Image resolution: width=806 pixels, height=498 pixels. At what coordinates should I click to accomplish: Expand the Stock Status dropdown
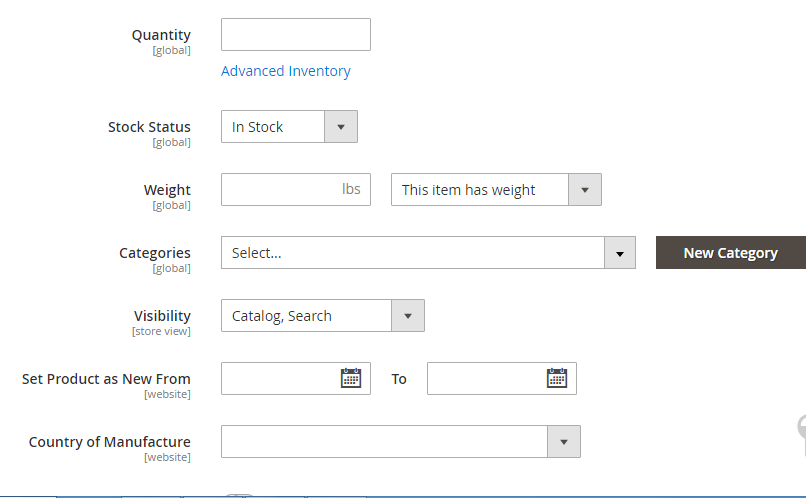point(289,127)
